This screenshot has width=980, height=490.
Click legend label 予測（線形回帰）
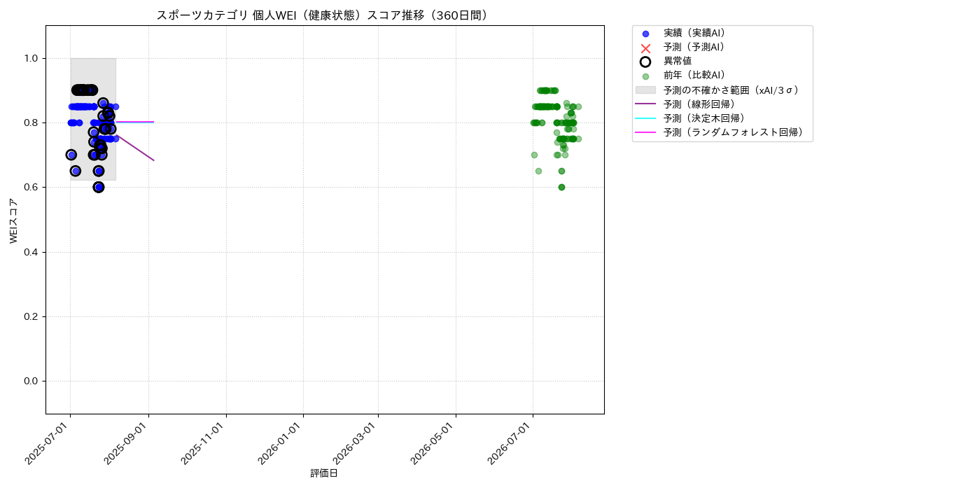click(699, 104)
